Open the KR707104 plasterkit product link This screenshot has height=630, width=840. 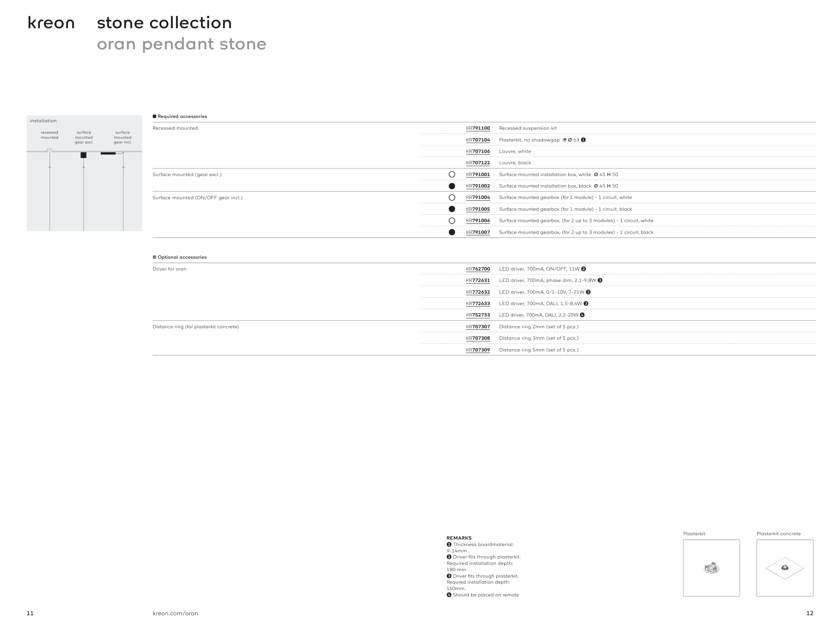point(478,140)
